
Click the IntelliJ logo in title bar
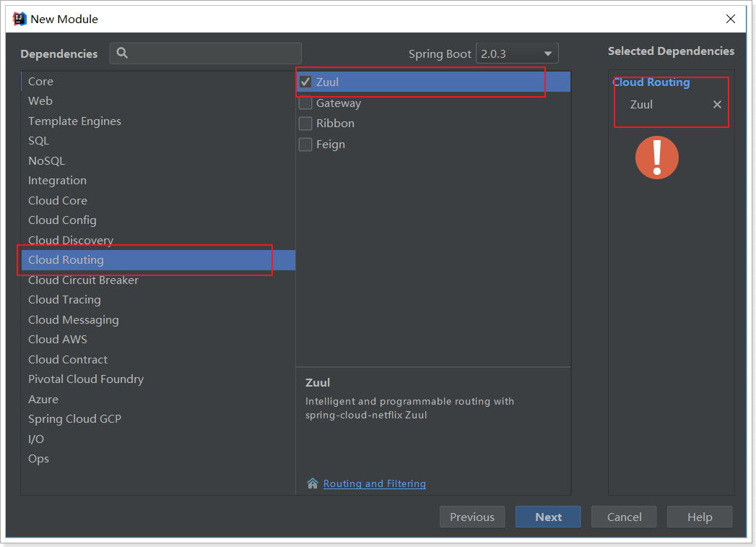point(19,19)
